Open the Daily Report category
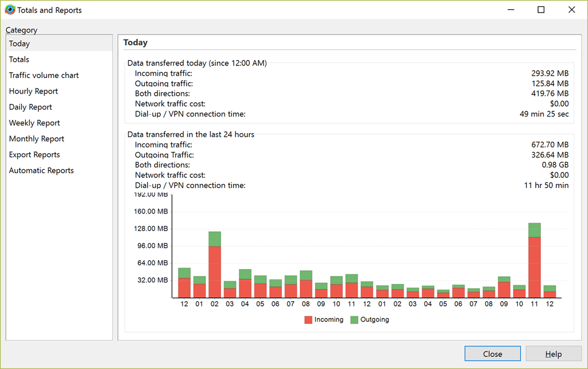The width and height of the screenshot is (588, 369). (x=30, y=107)
